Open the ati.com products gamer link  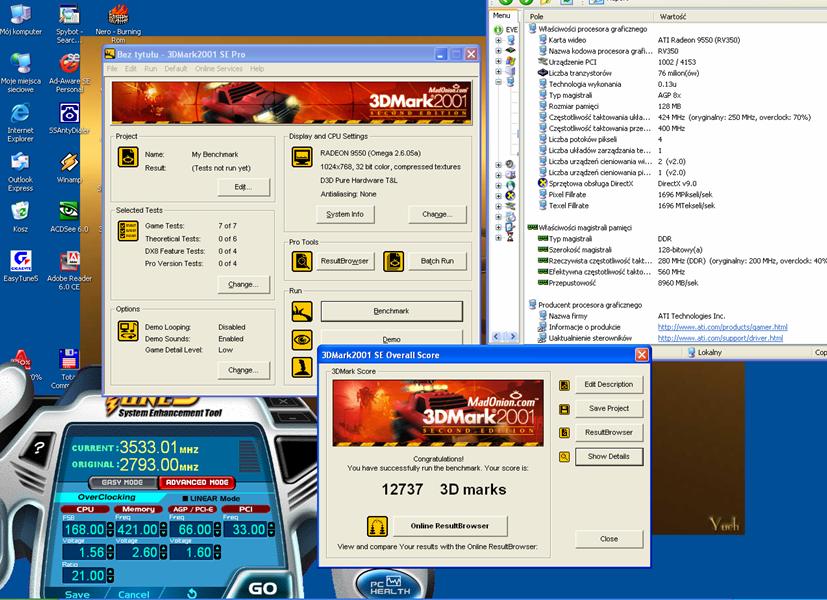pyautogui.click(x=722, y=327)
